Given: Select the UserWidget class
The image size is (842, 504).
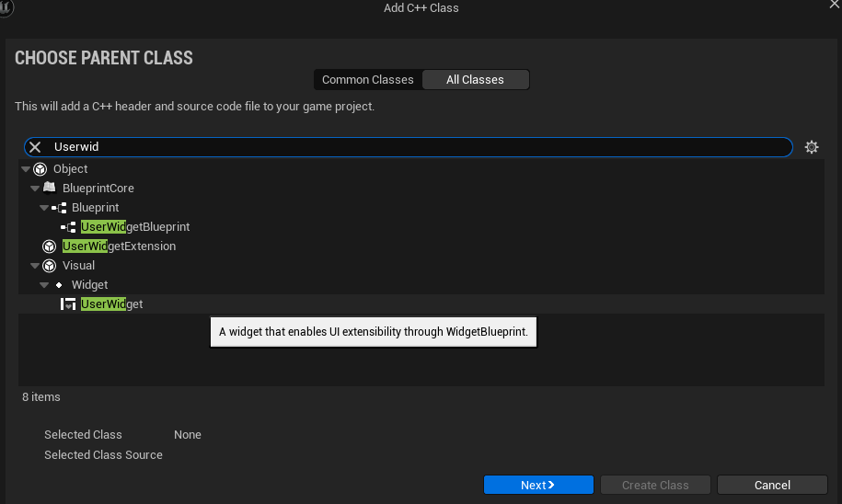Looking at the screenshot, I should 421,304.
